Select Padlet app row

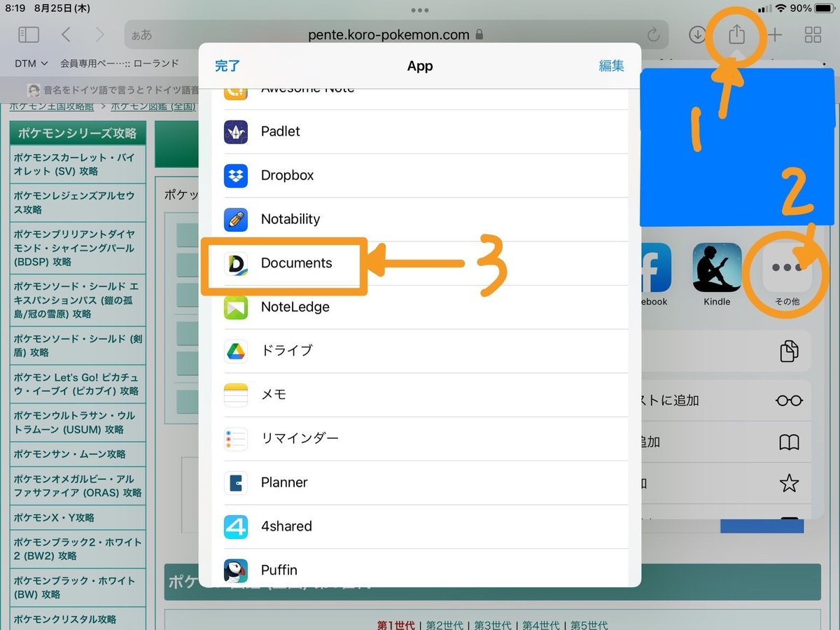click(426, 132)
